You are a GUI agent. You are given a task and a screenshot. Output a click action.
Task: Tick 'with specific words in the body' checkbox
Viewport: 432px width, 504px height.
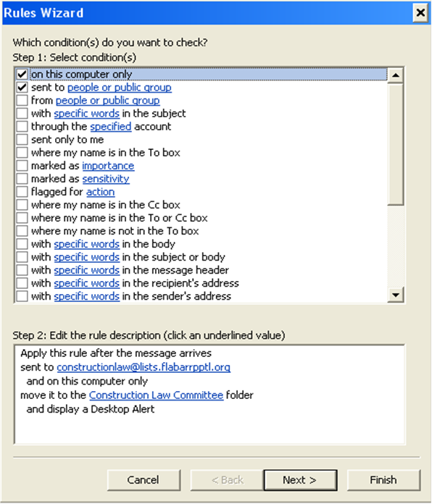pos(22,244)
